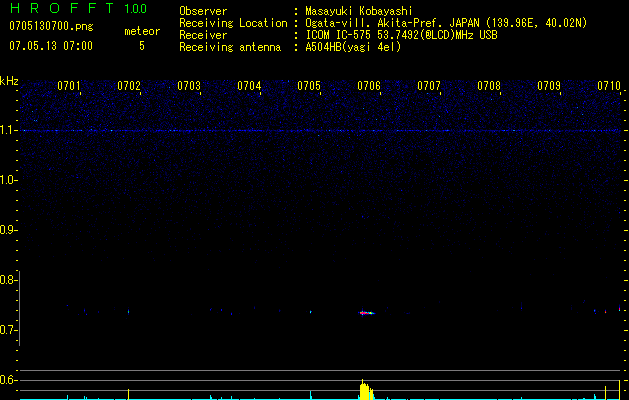Click the 1.0 frequency axis label
The image size is (629, 400).
(x=8, y=180)
